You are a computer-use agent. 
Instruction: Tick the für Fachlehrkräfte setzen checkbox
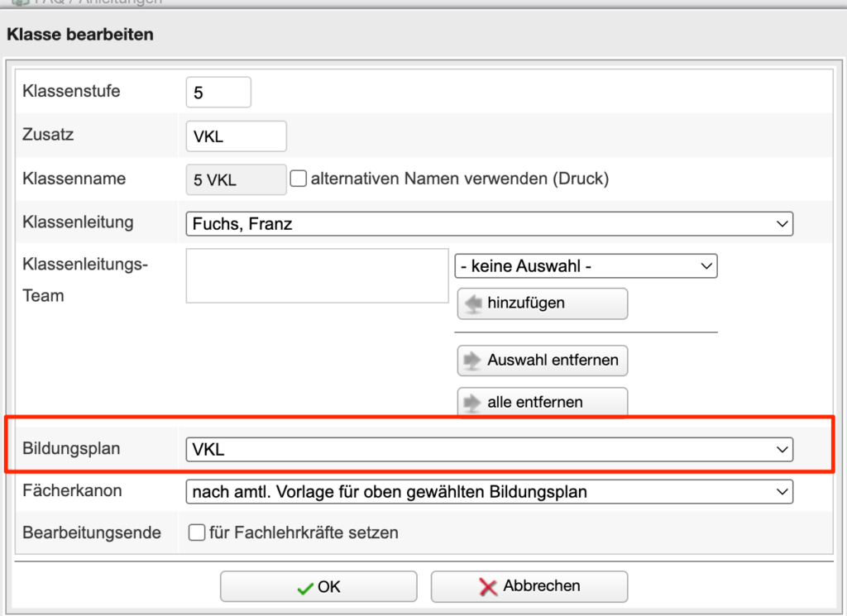pos(197,533)
